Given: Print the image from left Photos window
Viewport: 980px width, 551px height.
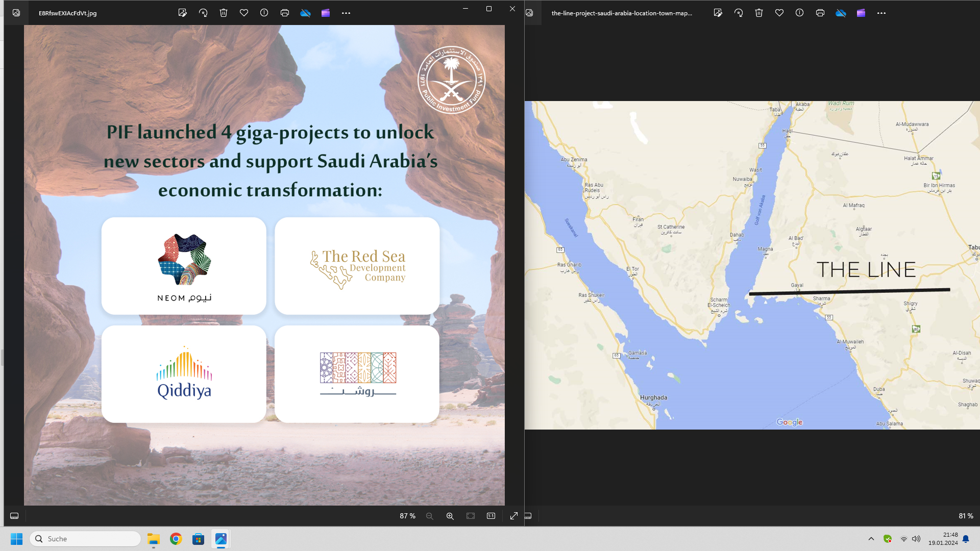Looking at the screenshot, I should coord(285,13).
